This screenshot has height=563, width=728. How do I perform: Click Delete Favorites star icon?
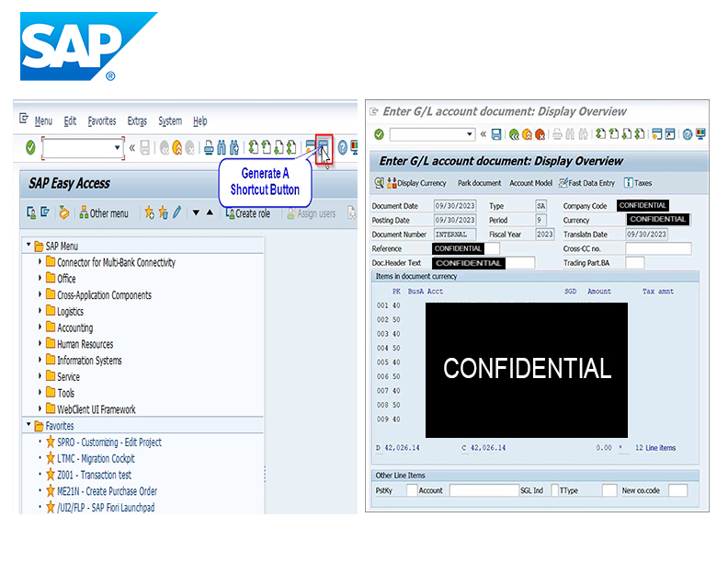coord(163,213)
